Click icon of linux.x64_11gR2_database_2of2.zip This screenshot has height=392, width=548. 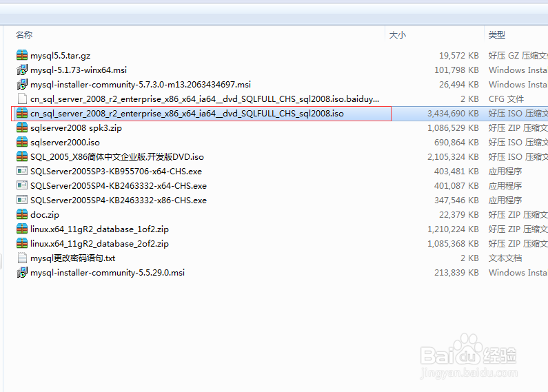(22, 243)
